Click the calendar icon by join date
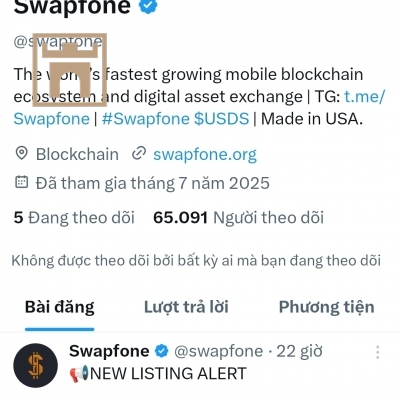 coord(22,182)
